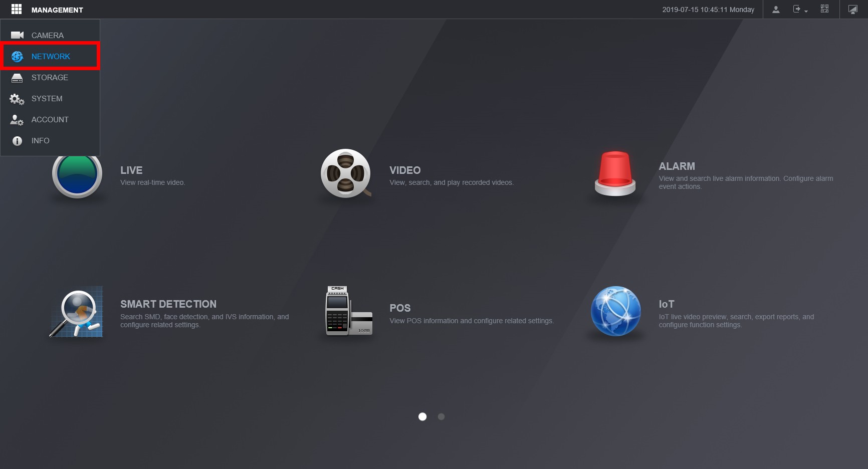Click the SMART DETECTION title
The width and height of the screenshot is (868, 469).
(x=168, y=304)
